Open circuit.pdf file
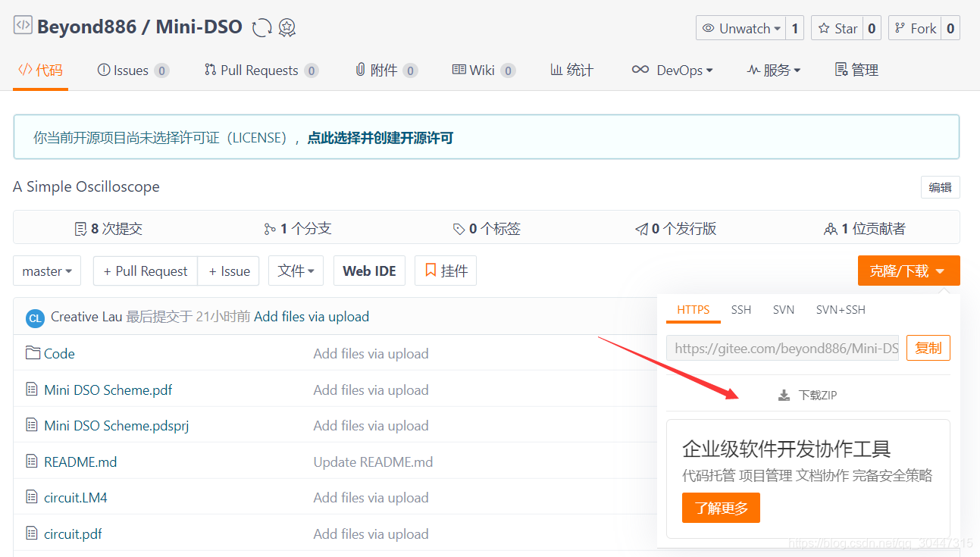Viewport: 980px width, 557px height. 73,534
